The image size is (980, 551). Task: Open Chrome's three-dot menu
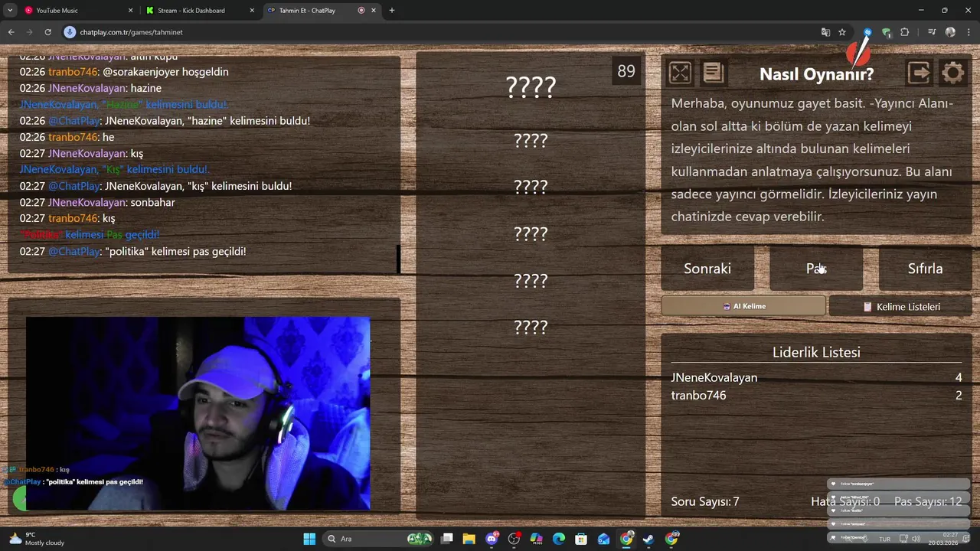click(969, 32)
